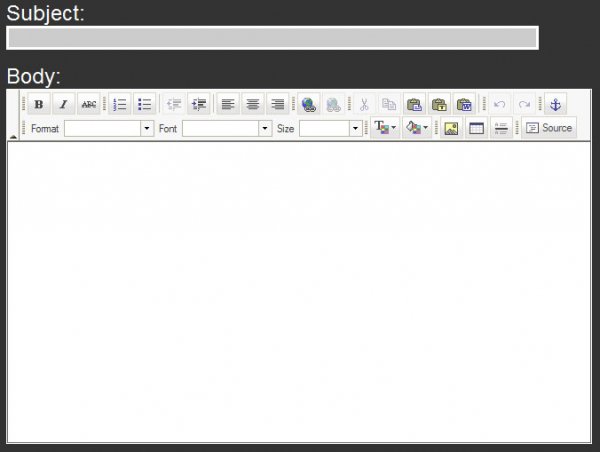Insert a hyperlink with globe icon
Screen dimensions: 600x452
click(308, 104)
